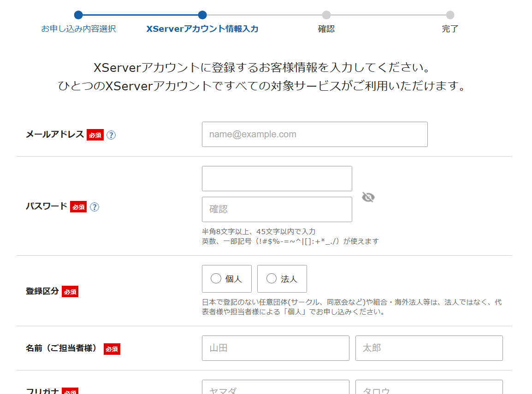The height and width of the screenshot is (394, 532).
Task: Click the 必須 badge beside 名前（ご担当者様）
Action: (112, 349)
